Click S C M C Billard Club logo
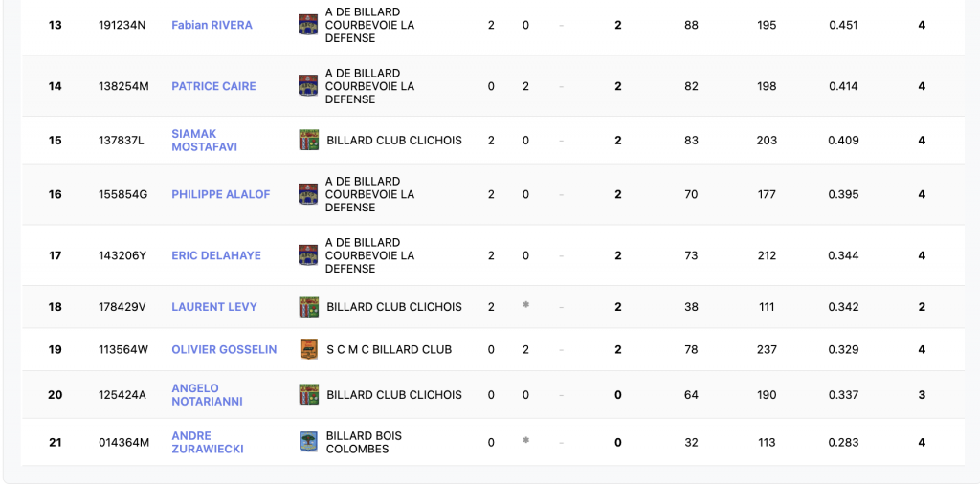The width and height of the screenshot is (980, 484). point(308,349)
